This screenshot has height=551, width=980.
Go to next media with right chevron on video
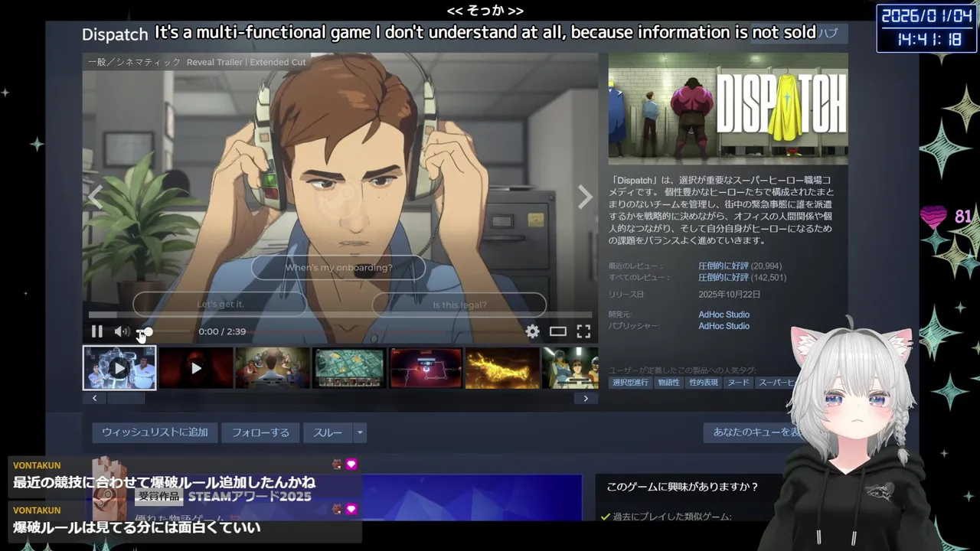pyautogui.click(x=585, y=197)
